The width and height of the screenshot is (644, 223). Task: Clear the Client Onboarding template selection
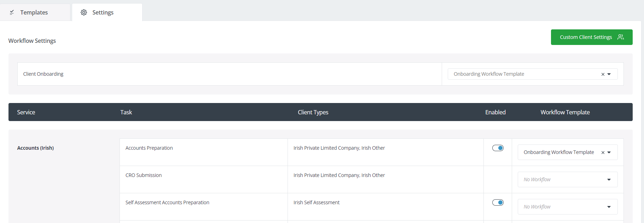(603, 74)
